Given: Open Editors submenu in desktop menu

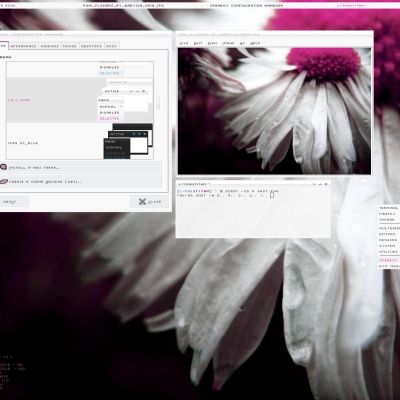Looking at the screenshot, I should coord(389,234).
